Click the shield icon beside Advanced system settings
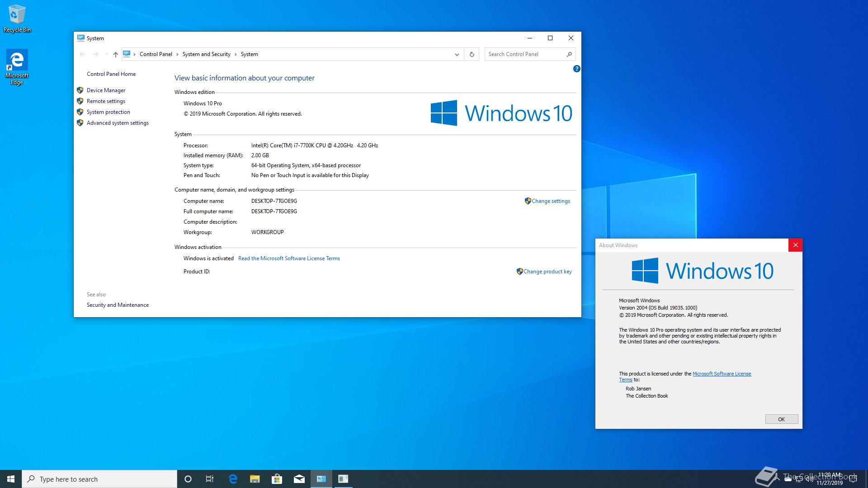The image size is (868, 488). (80, 123)
